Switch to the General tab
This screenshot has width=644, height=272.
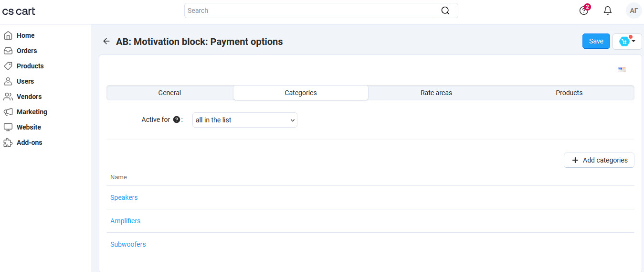click(x=169, y=93)
